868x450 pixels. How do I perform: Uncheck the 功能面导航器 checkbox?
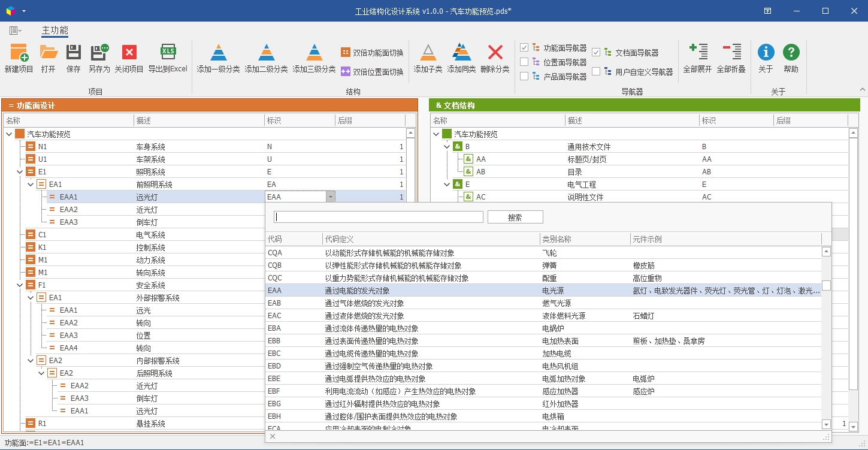tap(524, 47)
